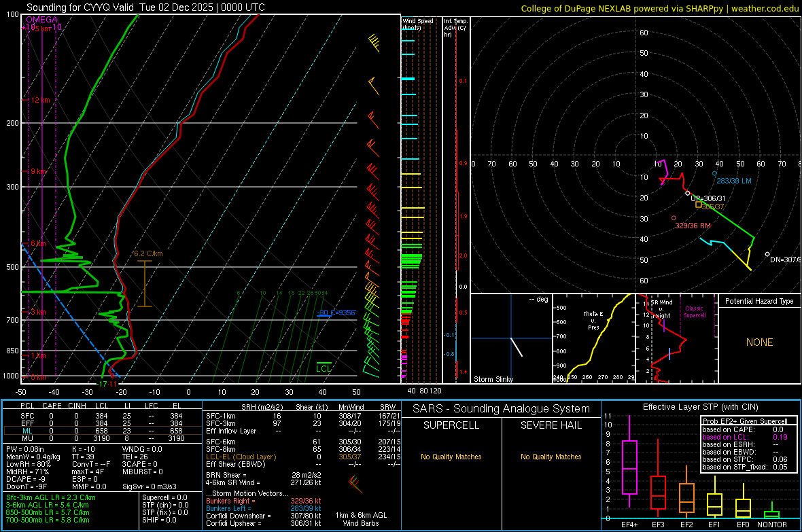
Task: Click the 'SHIP = 0.0' value
Action: [159, 520]
